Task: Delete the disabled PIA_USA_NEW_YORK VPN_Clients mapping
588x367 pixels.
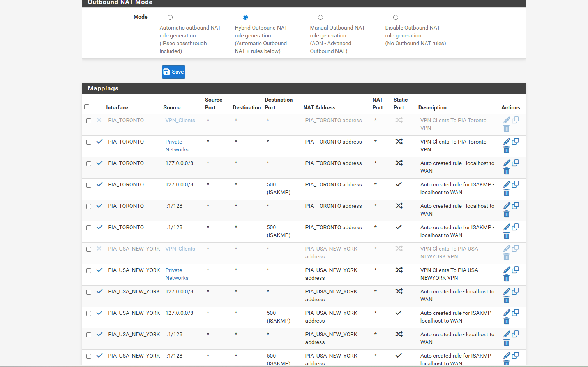Action: [x=507, y=257]
